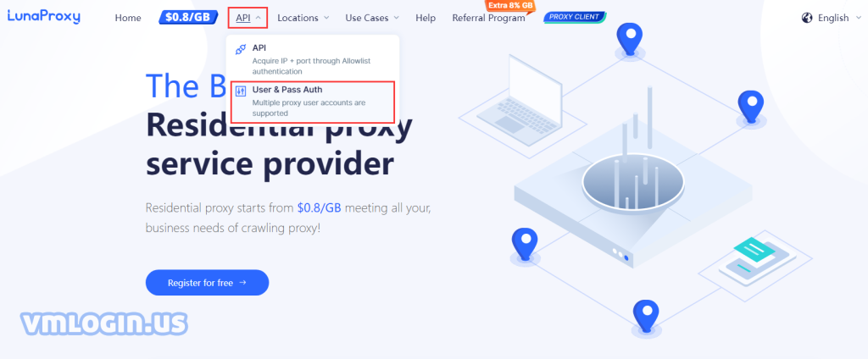
Task: Expand the Use Cases dropdown
Action: point(372,18)
